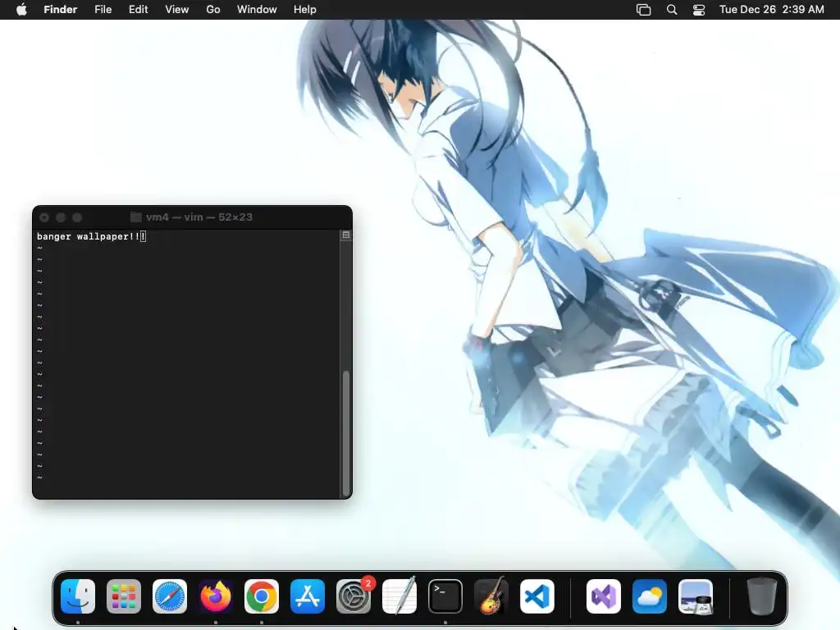Screen dimensions: 840x630
Task: Open the File menu
Action: pyautogui.click(x=103, y=10)
